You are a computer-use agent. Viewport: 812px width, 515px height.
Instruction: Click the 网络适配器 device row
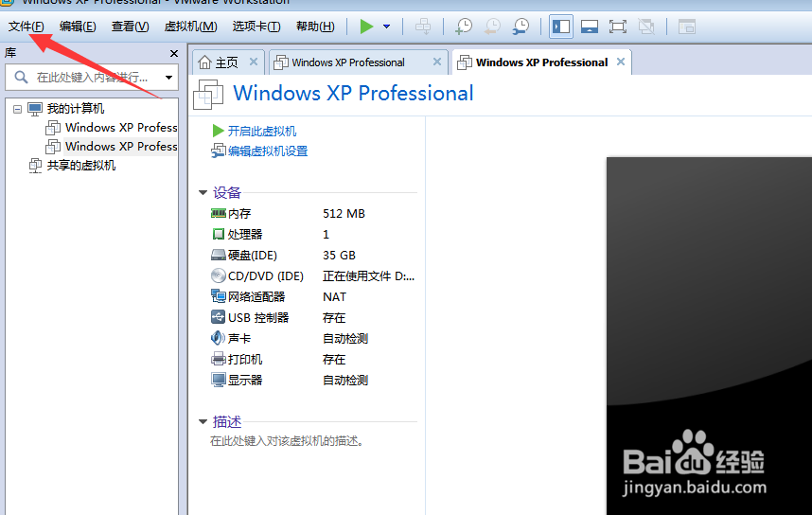pyautogui.click(x=313, y=297)
